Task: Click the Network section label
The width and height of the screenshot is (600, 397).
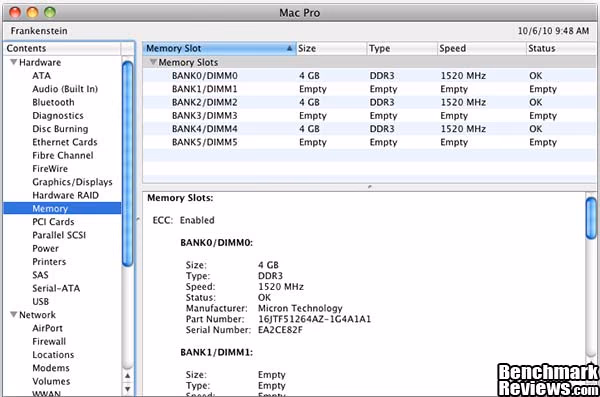Action: pyautogui.click(x=37, y=315)
